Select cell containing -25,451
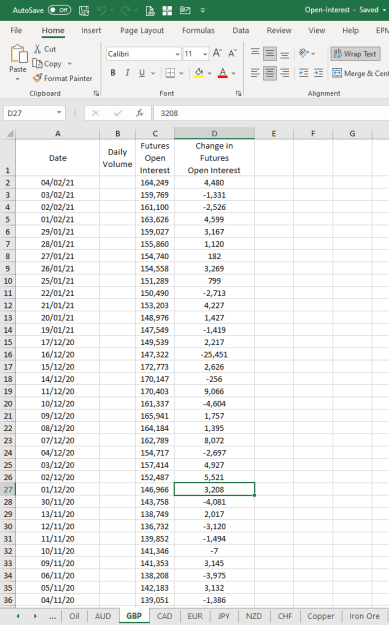The height and width of the screenshot is (625, 389). (214, 354)
